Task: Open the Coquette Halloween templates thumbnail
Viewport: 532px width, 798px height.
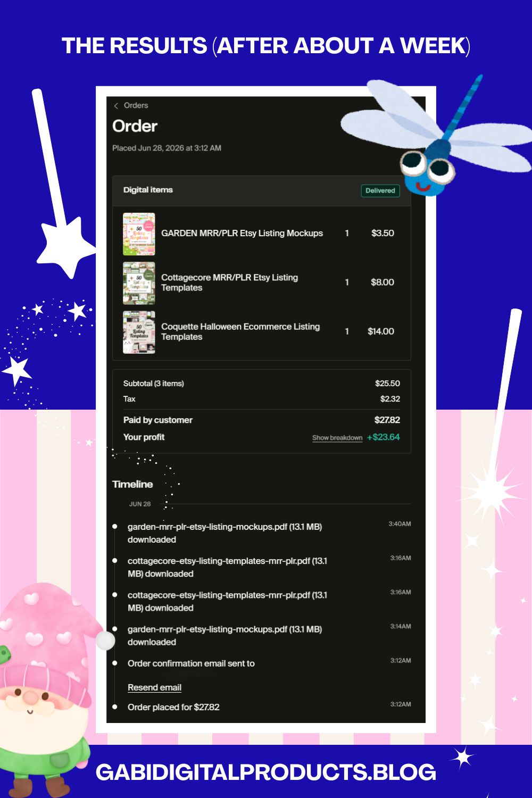Action: click(x=139, y=332)
